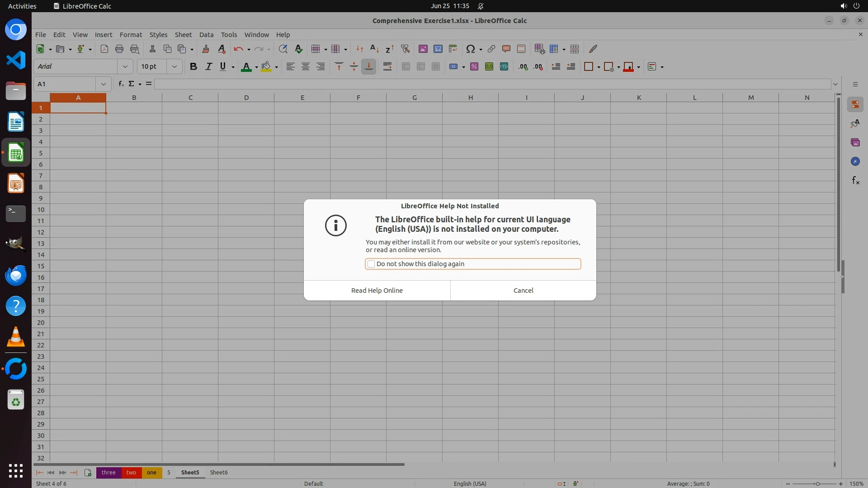Switch to the Sheet6 tab
The width and height of the screenshot is (868, 488).
pyautogui.click(x=219, y=473)
